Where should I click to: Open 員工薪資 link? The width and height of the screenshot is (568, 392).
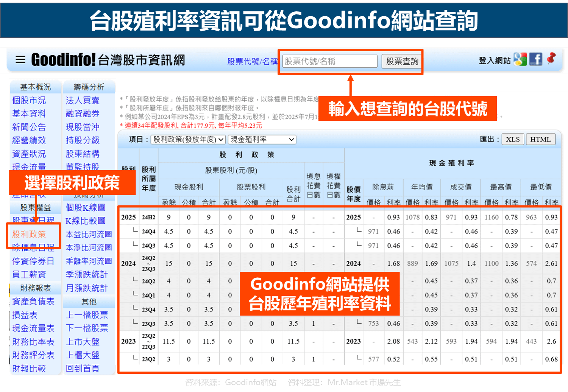point(29,274)
